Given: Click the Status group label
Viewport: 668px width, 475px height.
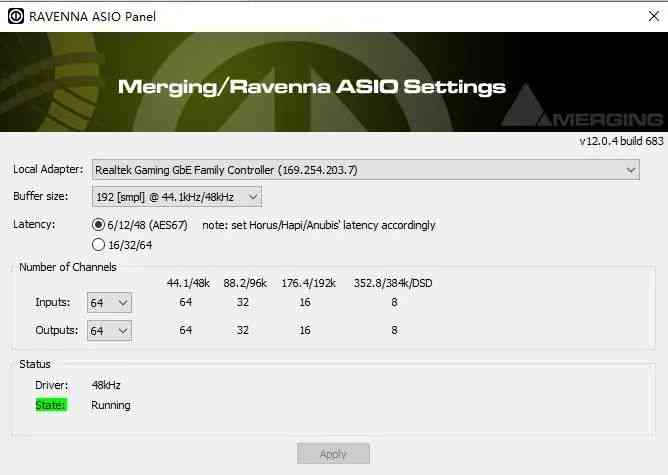Looking at the screenshot, I should 35,364.
